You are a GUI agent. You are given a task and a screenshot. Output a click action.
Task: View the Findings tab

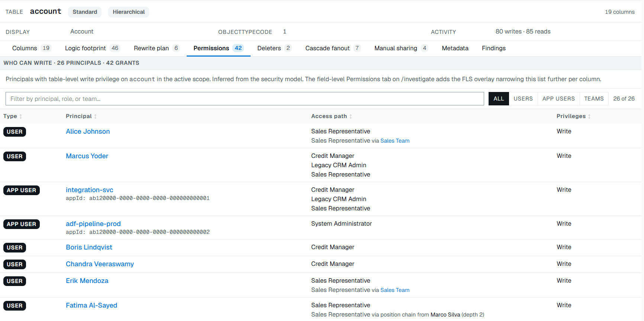(x=494, y=48)
